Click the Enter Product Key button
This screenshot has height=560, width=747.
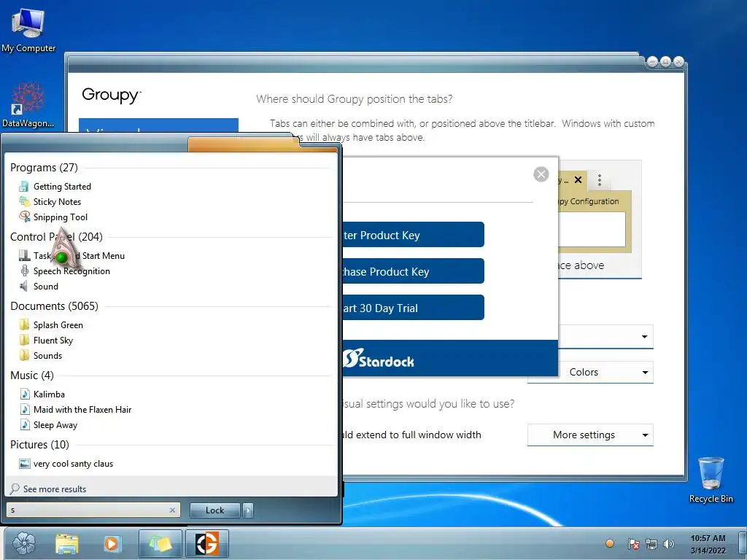coord(413,235)
